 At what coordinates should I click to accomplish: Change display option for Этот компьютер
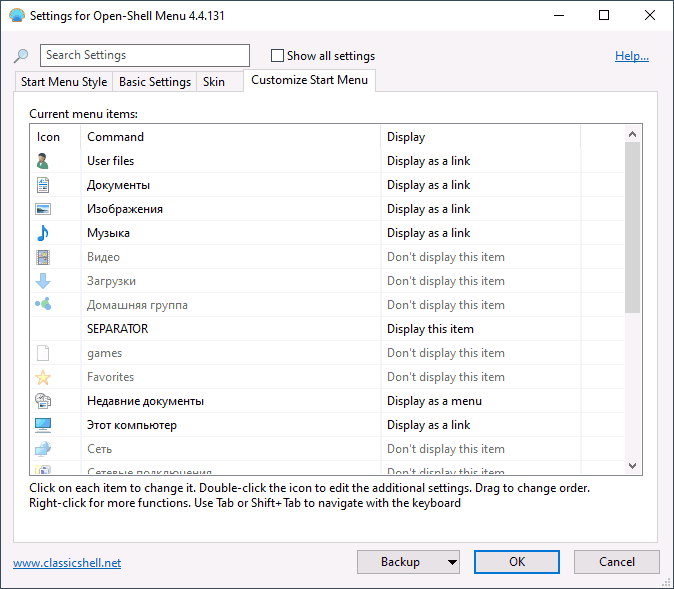(429, 425)
